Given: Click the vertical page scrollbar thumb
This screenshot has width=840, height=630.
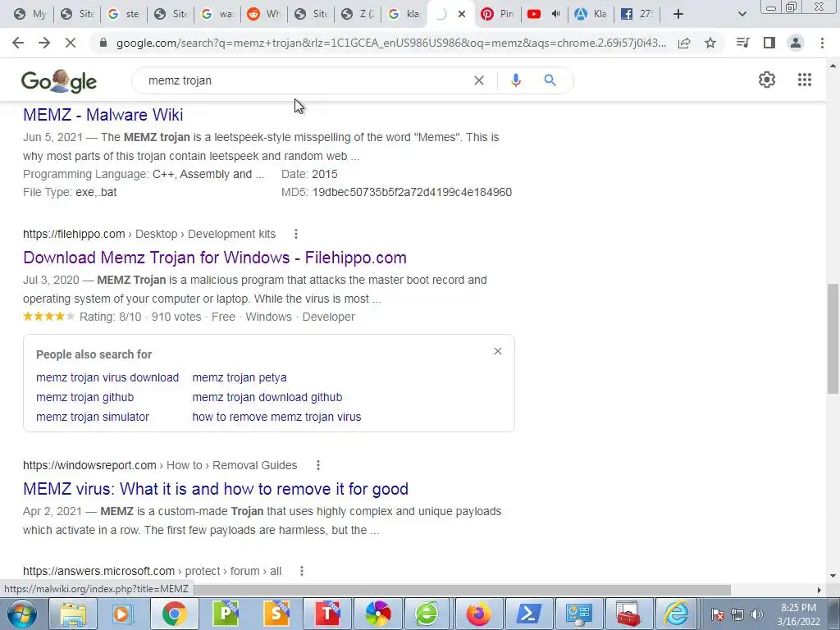Looking at the screenshot, I should click(x=833, y=339).
